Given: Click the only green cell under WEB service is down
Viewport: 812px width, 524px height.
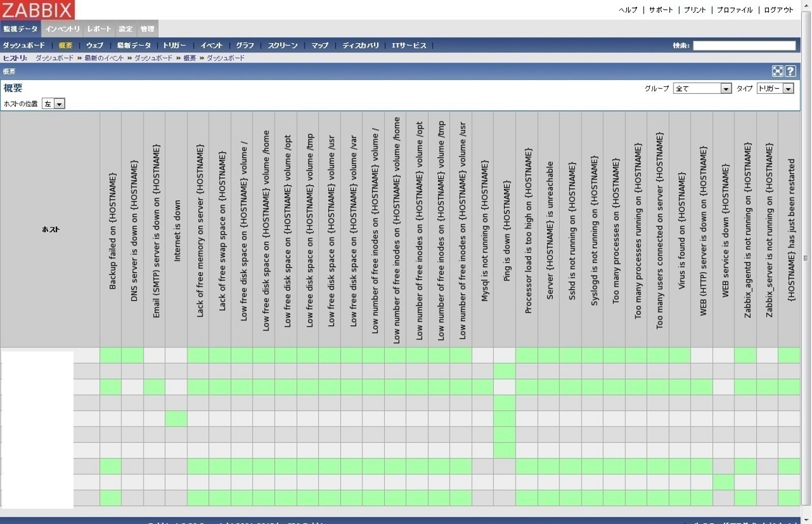Looking at the screenshot, I should point(723,482).
